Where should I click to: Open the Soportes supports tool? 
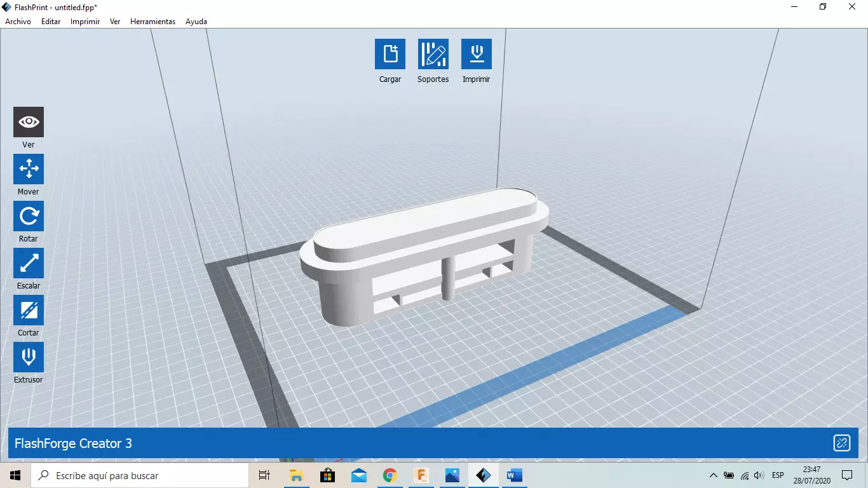pyautogui.click(x=433, y=54)
